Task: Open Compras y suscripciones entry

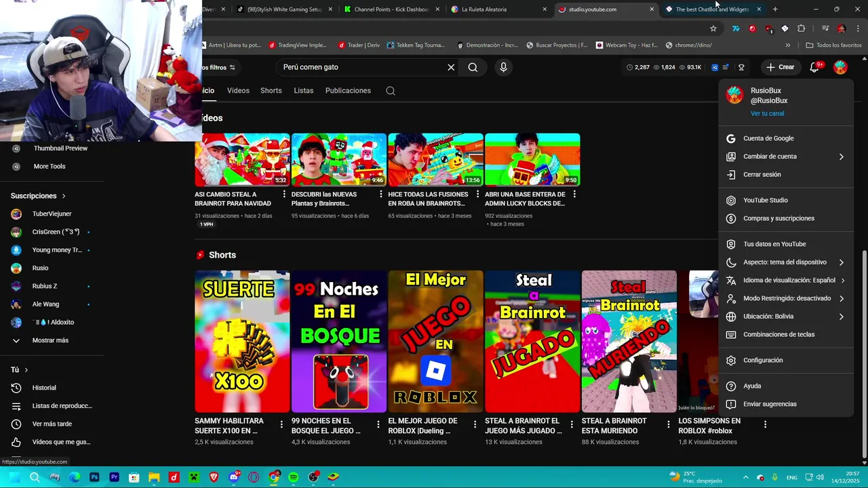Action: point(786,219)
